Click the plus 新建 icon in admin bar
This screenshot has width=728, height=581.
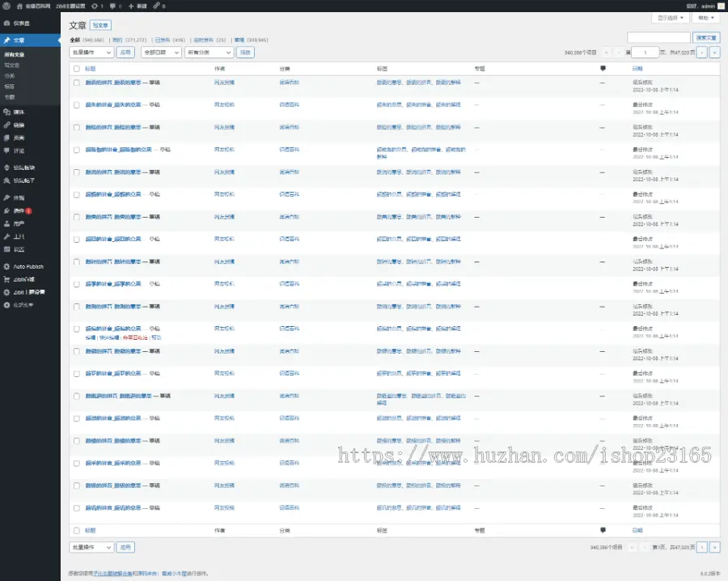pyautogui.click(x=131, y=6)
